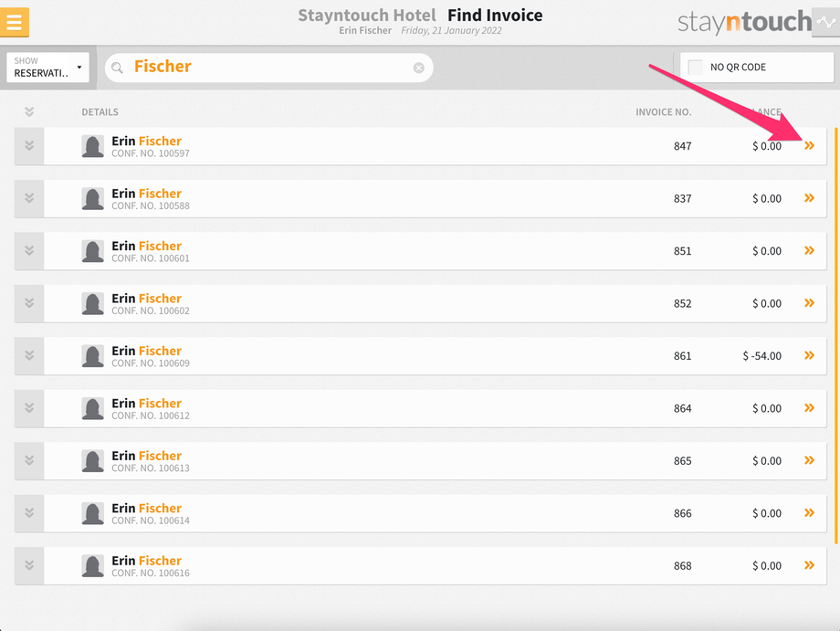Click the text CONF. NO. 100612
Viewport: 840px width, 631px height.
pos(151,415)
